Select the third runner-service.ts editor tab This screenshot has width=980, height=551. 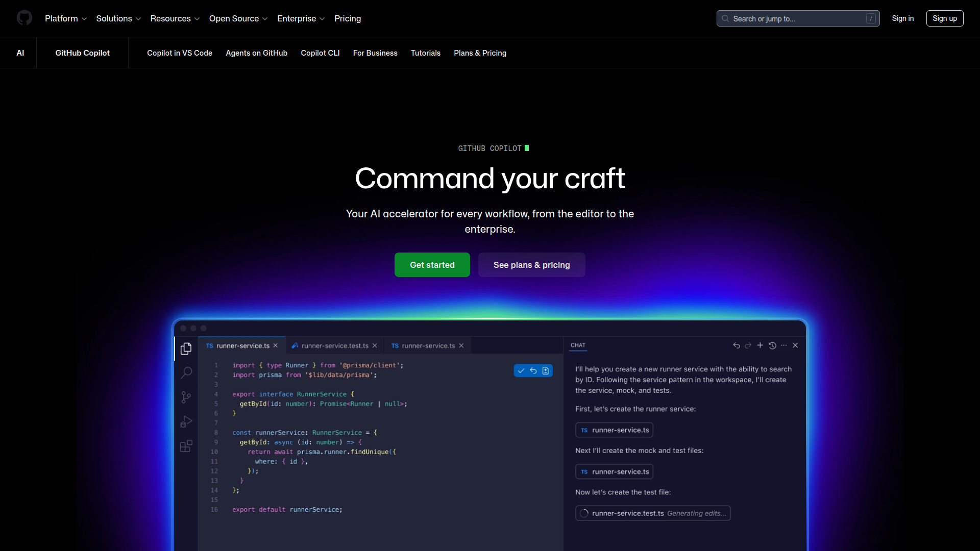tap(428, 345)
